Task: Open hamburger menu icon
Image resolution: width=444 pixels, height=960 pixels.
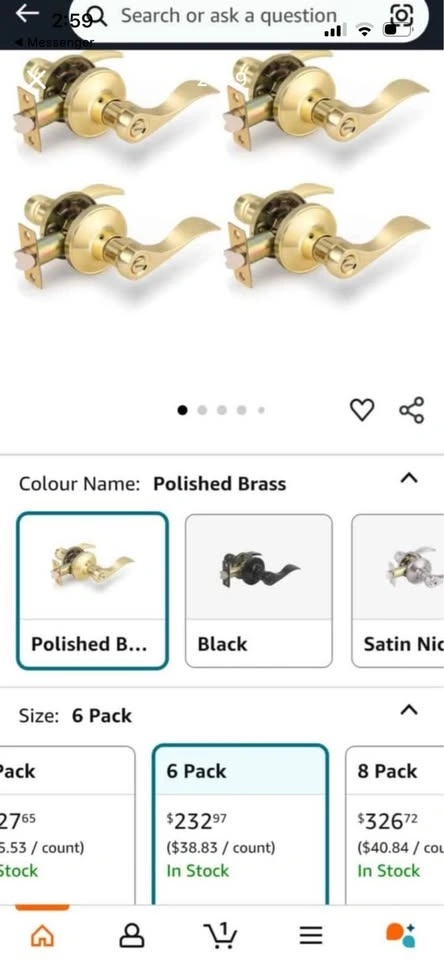Action: [x=310, y=934]
